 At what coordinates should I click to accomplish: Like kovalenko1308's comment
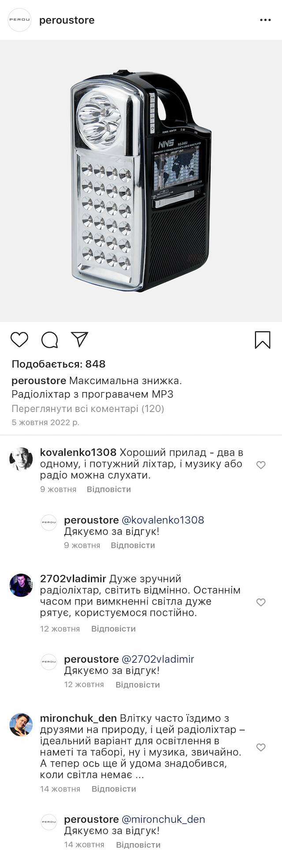click(x=261, y=465)
